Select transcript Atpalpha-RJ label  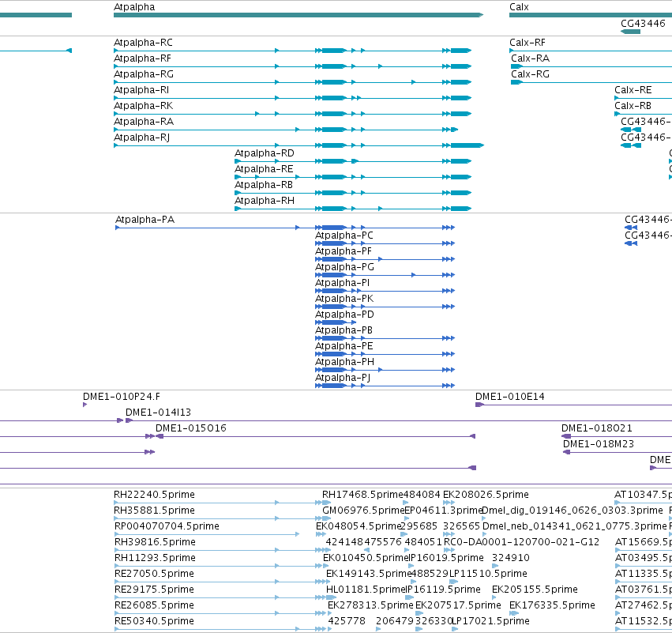(x=142, y=138)
